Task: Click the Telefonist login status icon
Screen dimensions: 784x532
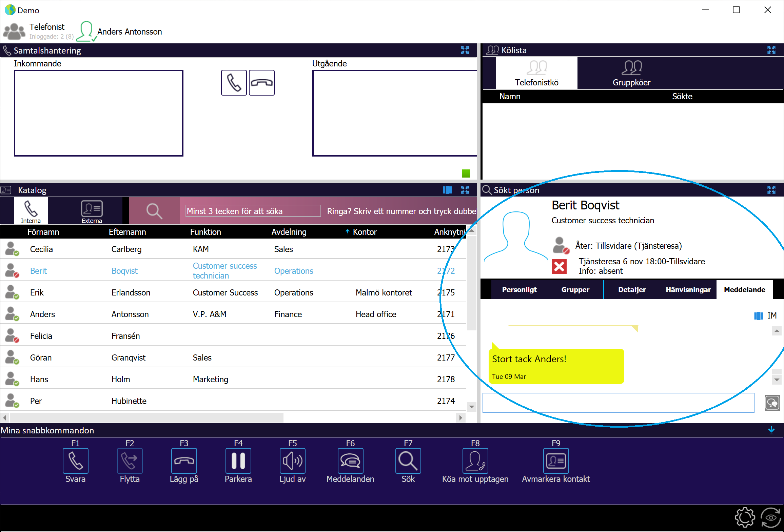Action: (14, 31)
